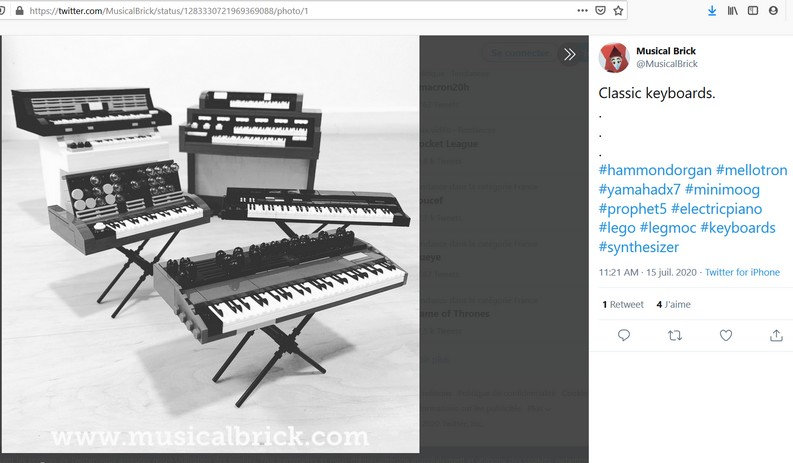
Task: Open the #minimoog hashtag link
Action: pos(722,189)
